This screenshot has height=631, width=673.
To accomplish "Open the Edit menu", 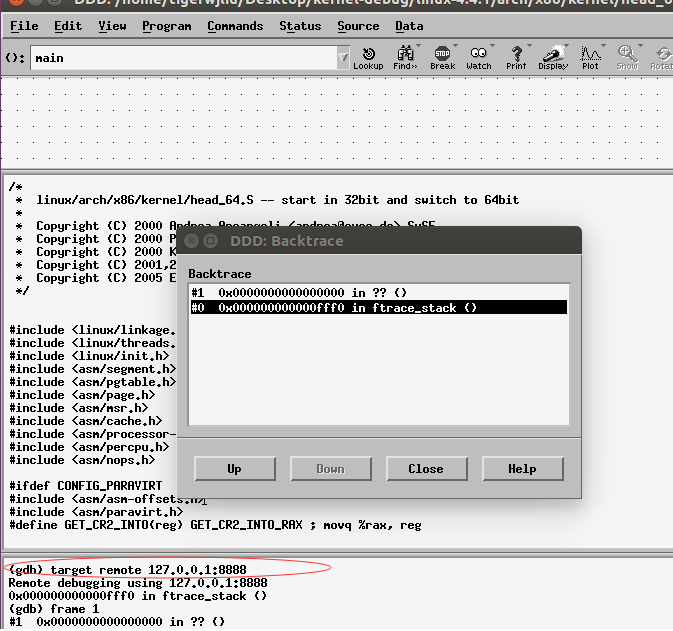I will (x=68, y=26).
